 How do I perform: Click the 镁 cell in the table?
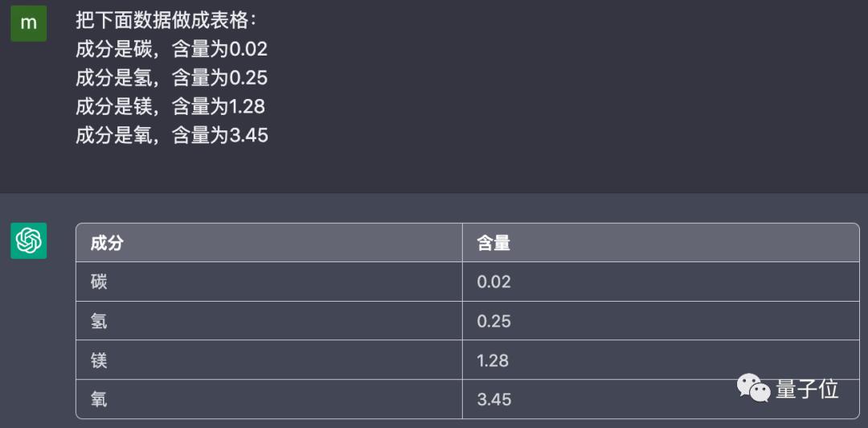pyautogui.click(x=99, y=360)
